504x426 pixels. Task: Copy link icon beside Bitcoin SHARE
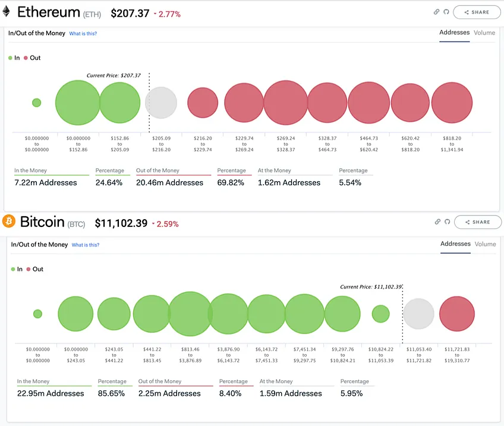pos(437,222)
